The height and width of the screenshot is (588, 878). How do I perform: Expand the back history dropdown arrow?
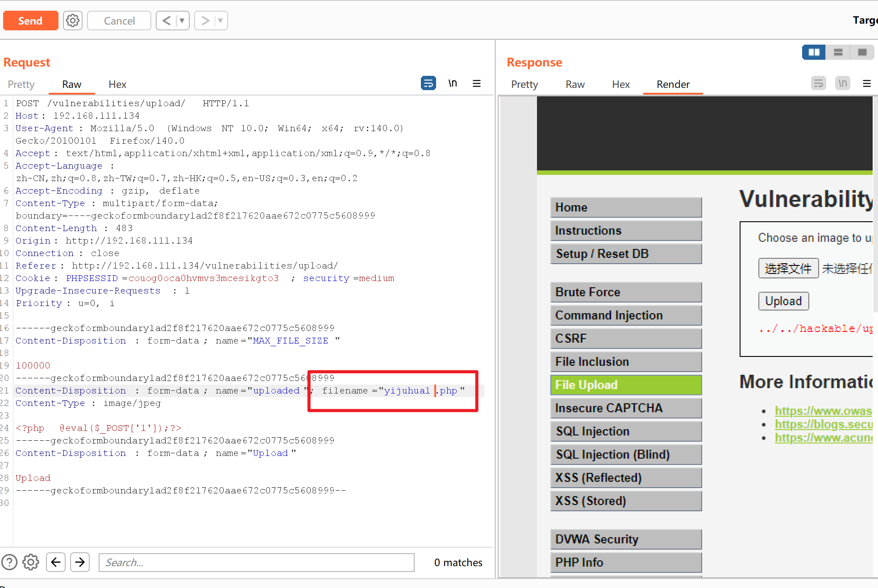pyautogui.click(x=182, y=21)
